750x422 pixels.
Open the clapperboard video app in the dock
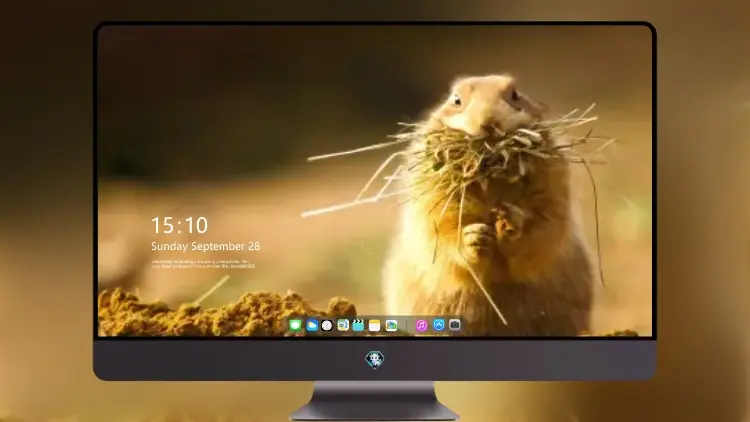[358, 325]
